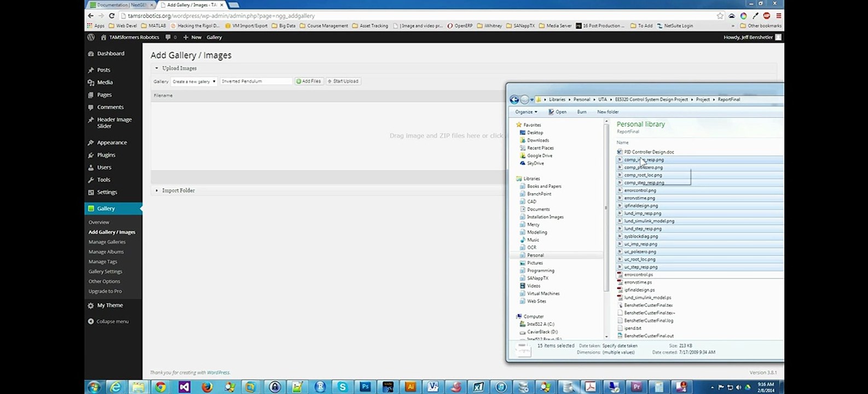The height and width of the screenshot is (394, 868).
Task: Click the Add Files button
Action: tap(309, 82)
